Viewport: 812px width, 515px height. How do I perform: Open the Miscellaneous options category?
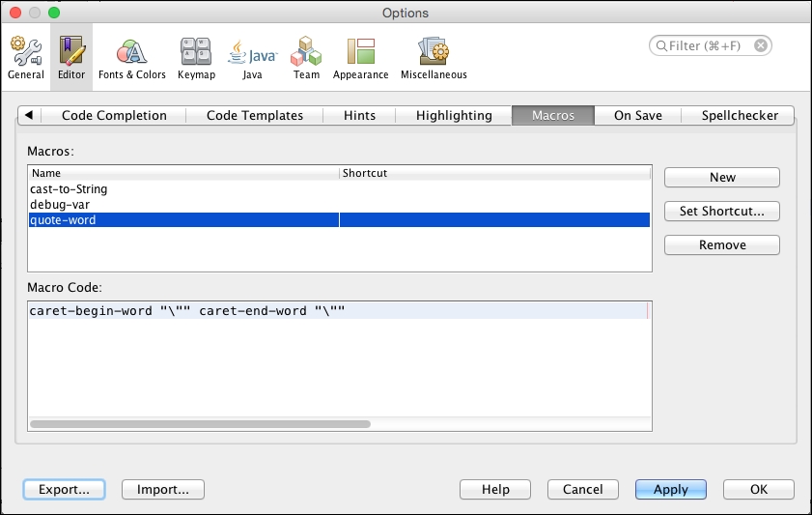click(433, 56)
